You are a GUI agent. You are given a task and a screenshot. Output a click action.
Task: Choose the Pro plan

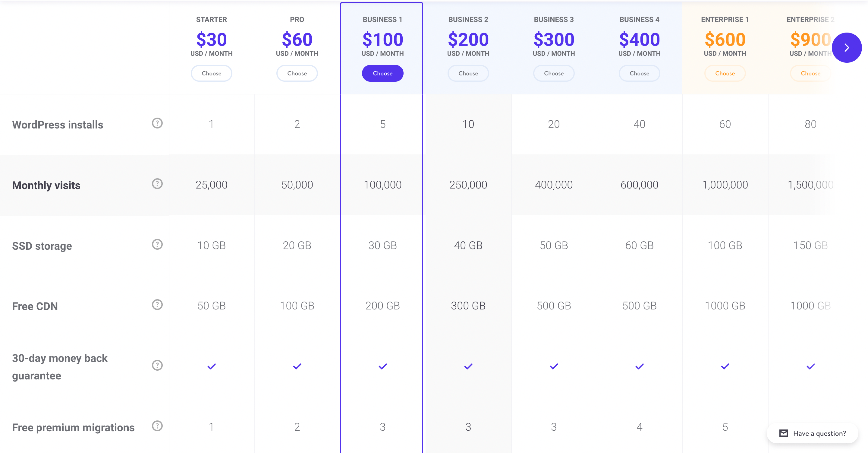click(x=297, y=73)
